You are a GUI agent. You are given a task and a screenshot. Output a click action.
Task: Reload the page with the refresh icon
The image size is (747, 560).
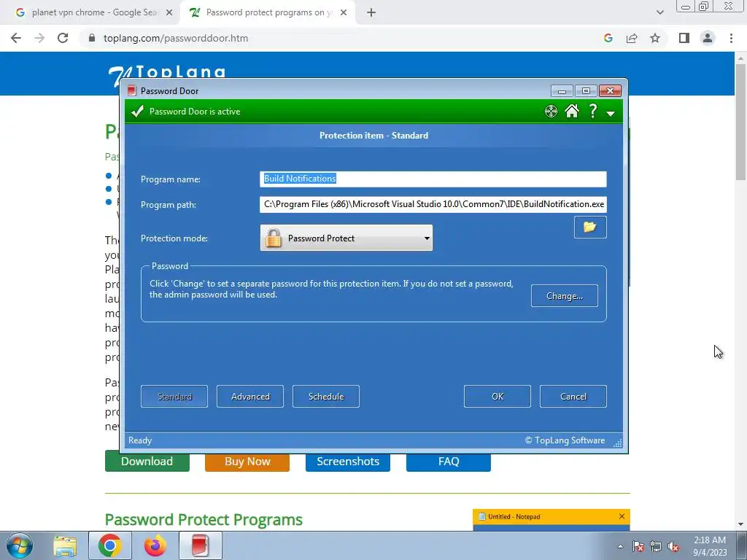(x=63, y=38)
